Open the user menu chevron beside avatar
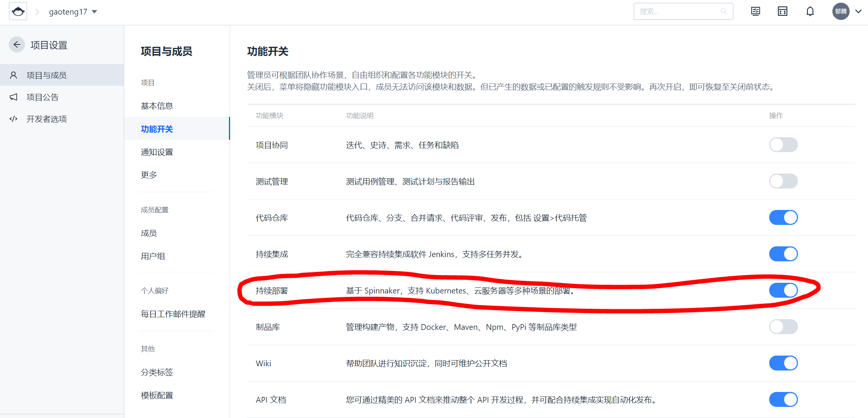 pos(858,11)
